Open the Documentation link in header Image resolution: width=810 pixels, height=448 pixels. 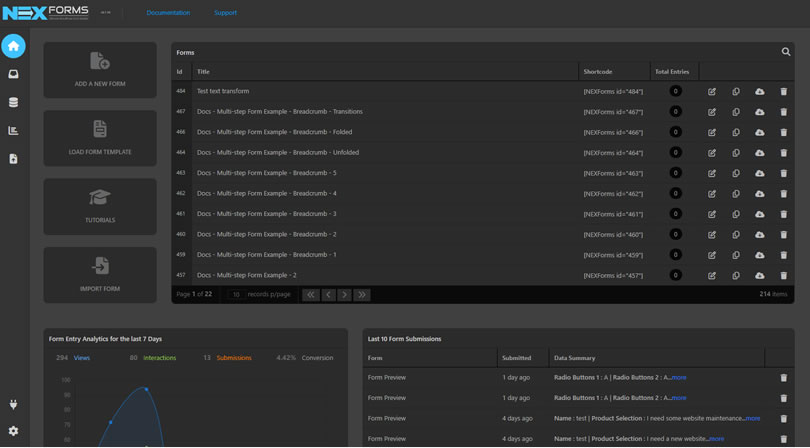tap(168, 13)
